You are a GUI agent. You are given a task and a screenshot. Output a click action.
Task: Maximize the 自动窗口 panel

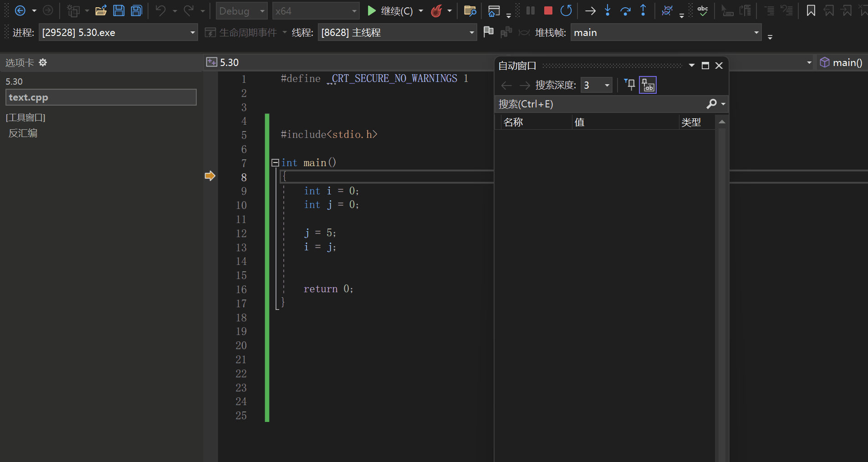click(705, 66)
